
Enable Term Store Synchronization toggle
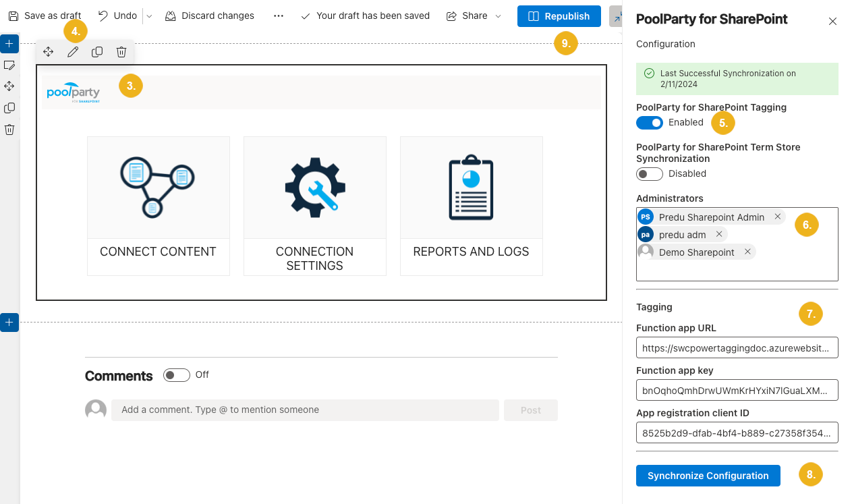650,173
